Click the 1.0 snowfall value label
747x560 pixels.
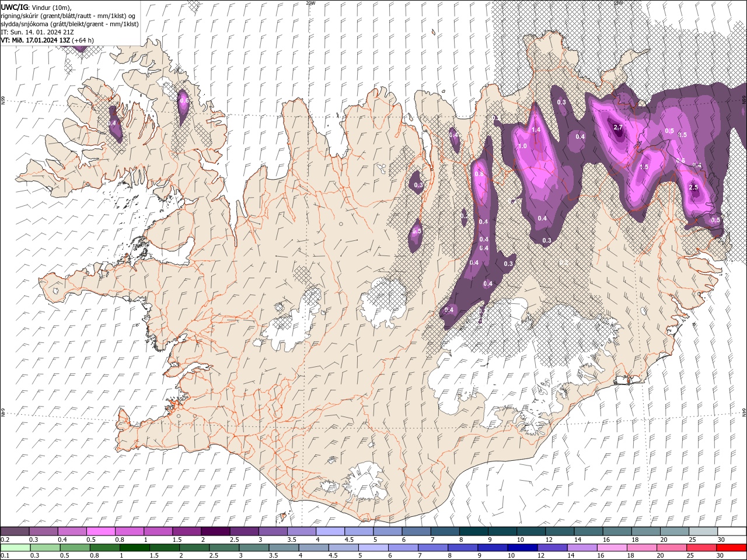click(x=522, y=146)
